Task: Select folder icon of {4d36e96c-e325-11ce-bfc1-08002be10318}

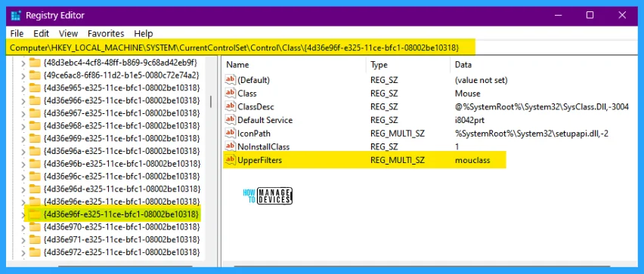Action: point(35,177)
